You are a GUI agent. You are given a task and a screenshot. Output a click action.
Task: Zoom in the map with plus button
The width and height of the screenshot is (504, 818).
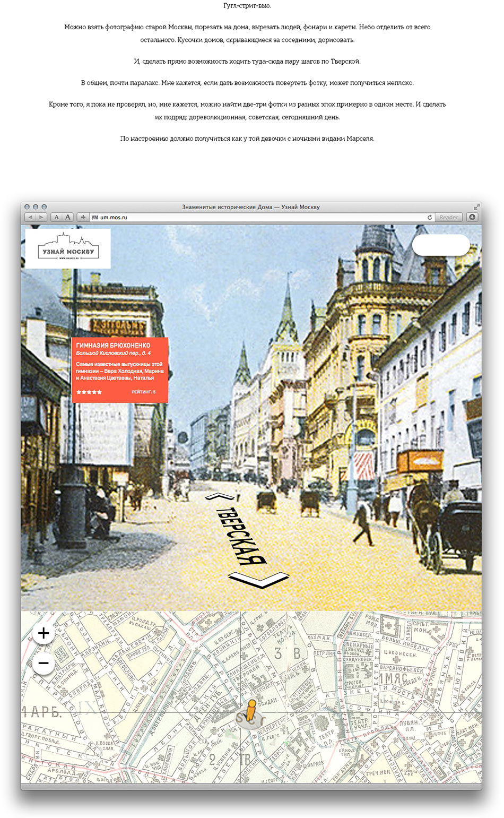pos(44,633)
